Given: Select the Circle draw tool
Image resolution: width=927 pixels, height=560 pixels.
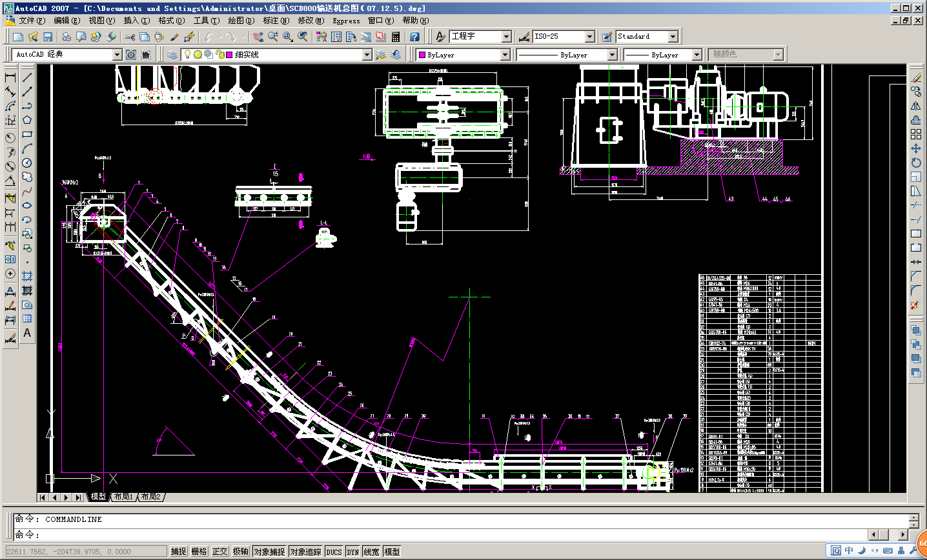Looking at the screenshot, I should pos(27,163).
